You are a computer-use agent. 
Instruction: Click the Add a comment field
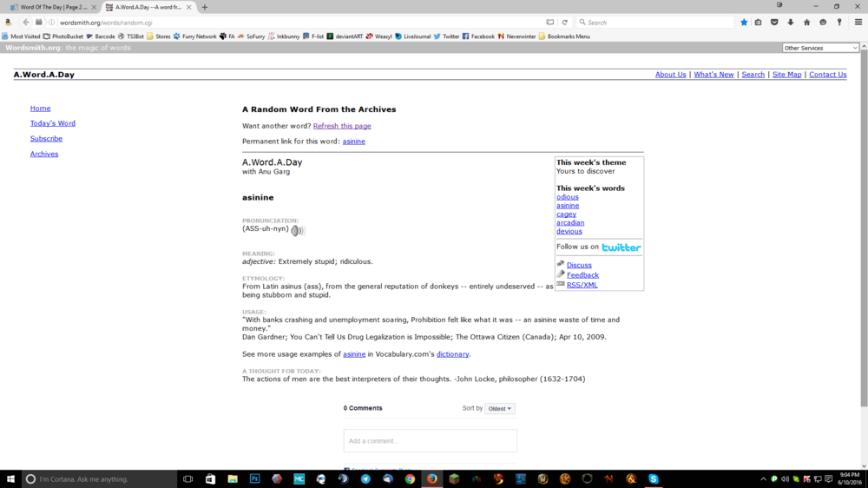(x=431, y=441)
